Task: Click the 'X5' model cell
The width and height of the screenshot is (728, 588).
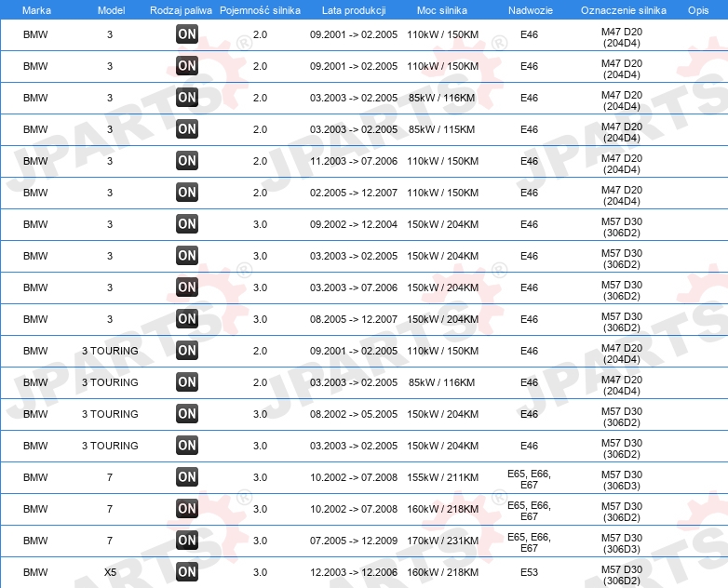Action: point(110,572)
